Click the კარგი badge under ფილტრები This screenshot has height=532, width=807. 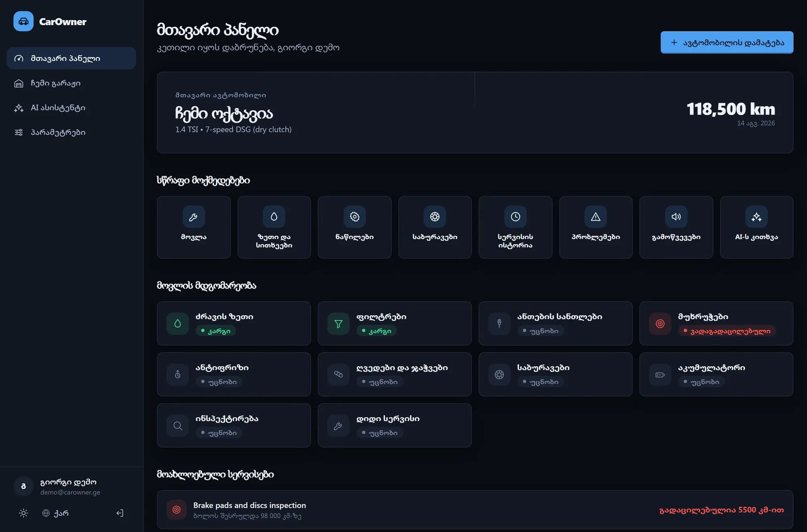(376, 331)
